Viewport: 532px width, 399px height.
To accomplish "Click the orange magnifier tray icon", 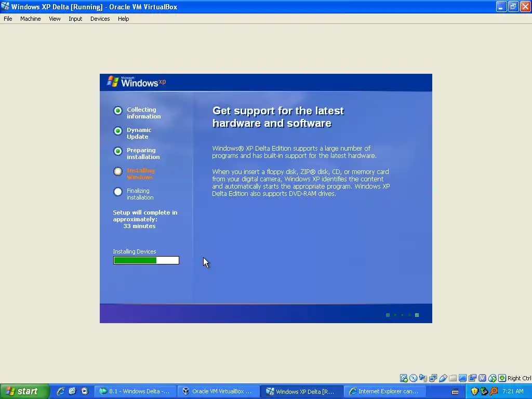I will click(x=494, y=391).
